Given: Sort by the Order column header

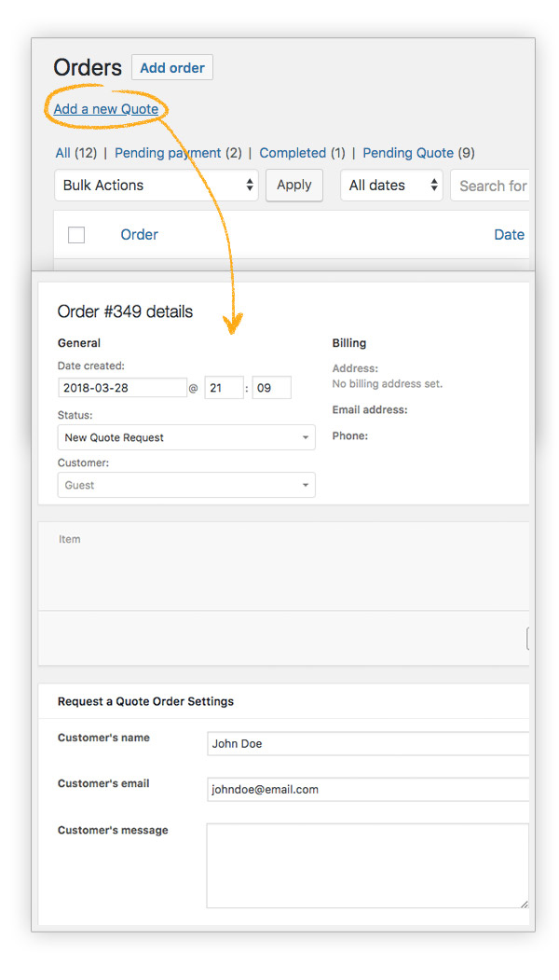Looking at the screenshot, I should [x=139, y=234].
